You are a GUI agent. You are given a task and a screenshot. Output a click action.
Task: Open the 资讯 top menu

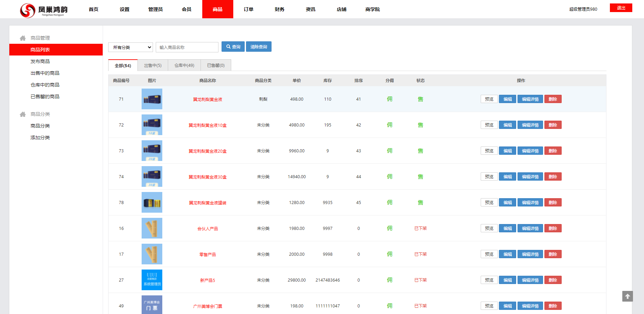pos(310,9)
